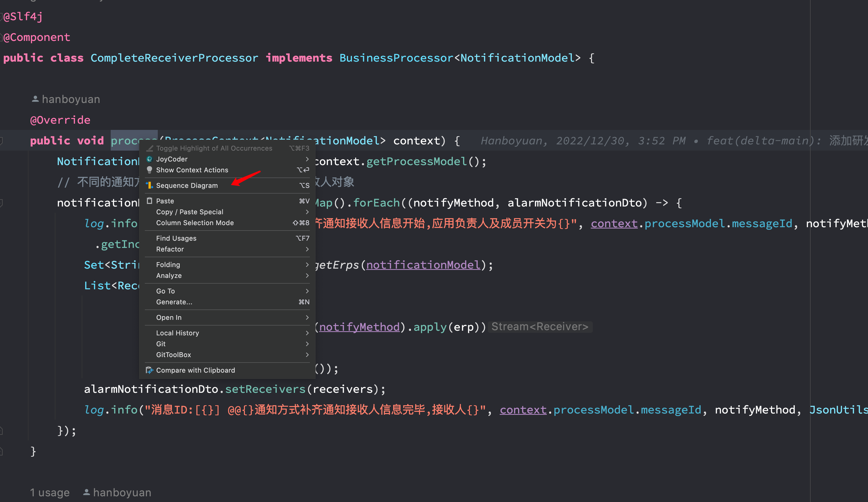Click underlined notificationModel in getErps call
The width and height of the screenshot is (868, 502).
click(x=423, y=265)
